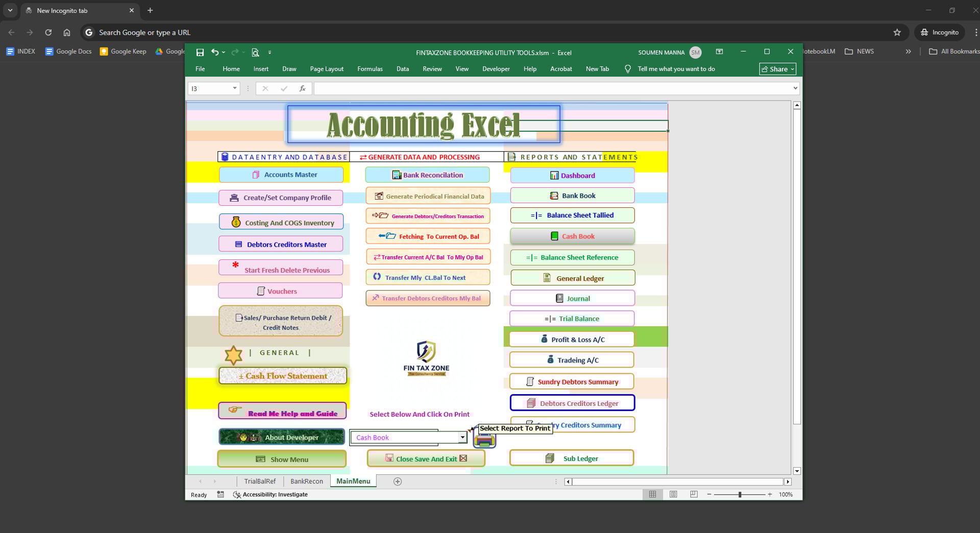The image size is (980, 533).
Task: Open Costing And COGS Inventory
Action: [281, 222]
